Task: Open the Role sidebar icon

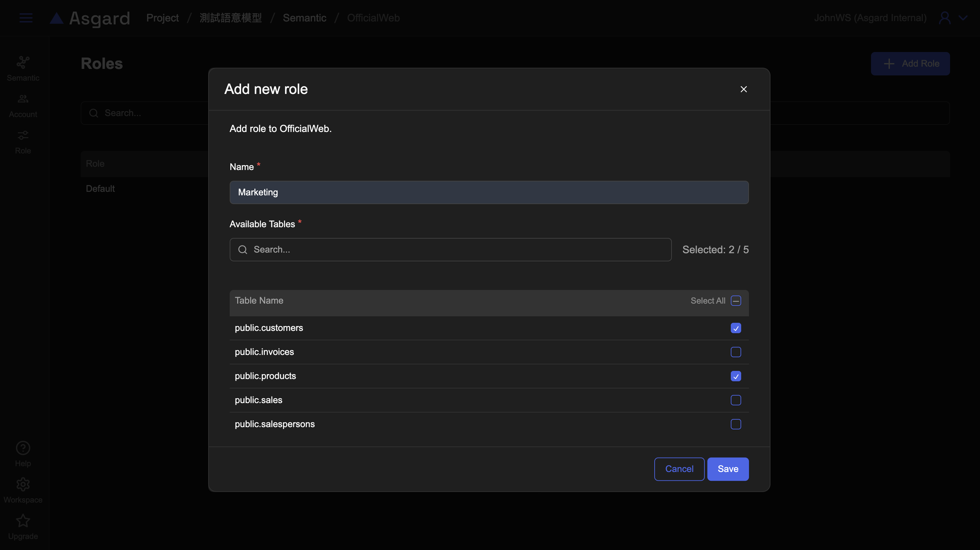Action: (23, 135)
